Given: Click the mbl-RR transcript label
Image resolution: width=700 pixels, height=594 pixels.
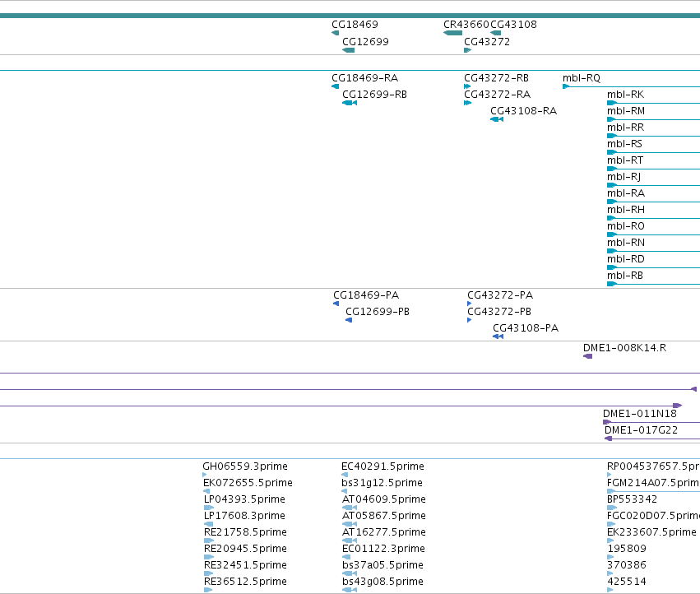Looking at the screenshot, I should point(625,128).
